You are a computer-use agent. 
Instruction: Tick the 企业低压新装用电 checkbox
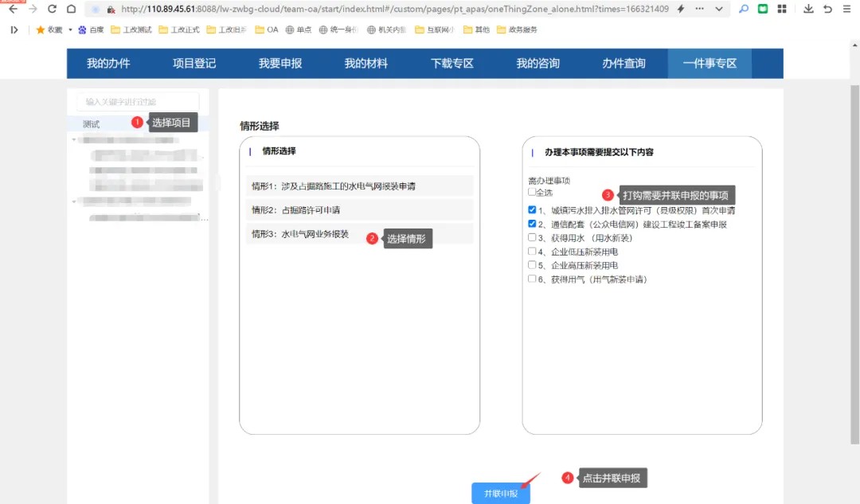click(x=532, y=252)
